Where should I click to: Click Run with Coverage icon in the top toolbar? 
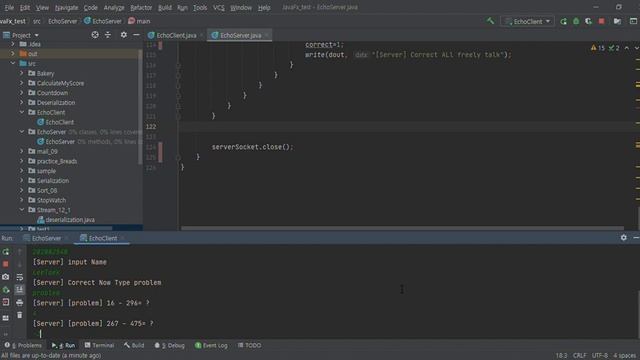coord(589,21)
